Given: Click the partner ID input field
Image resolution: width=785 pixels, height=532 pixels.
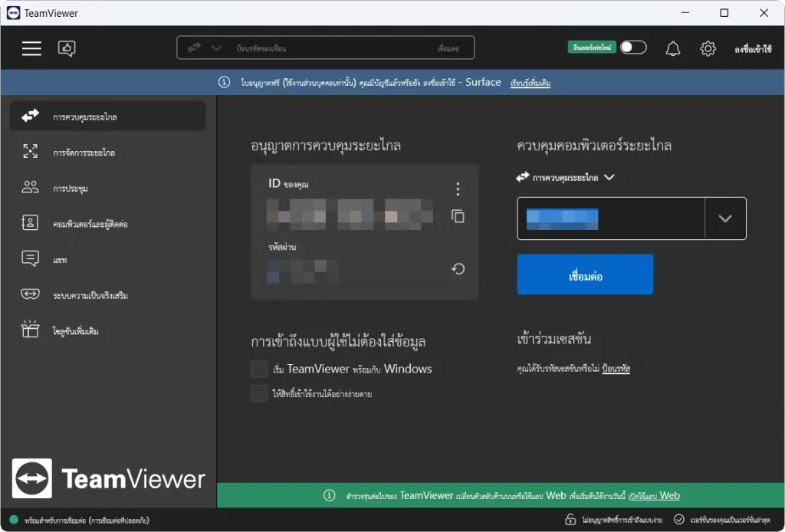Looking at the screenshot, I should [610, 219].
